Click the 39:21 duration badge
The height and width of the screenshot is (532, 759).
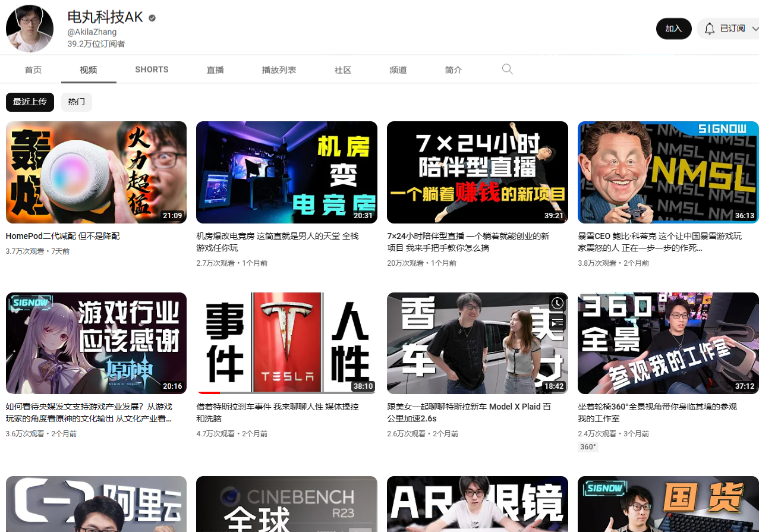554,215
